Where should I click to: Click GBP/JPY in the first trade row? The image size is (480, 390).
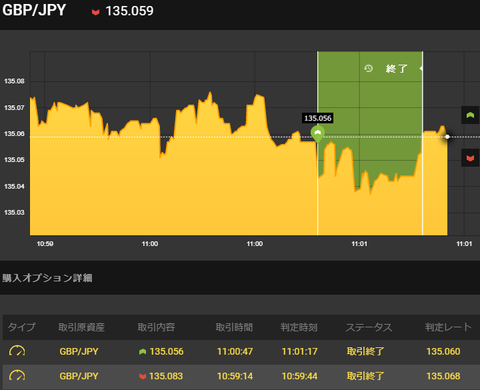click(x=79, y=351)
